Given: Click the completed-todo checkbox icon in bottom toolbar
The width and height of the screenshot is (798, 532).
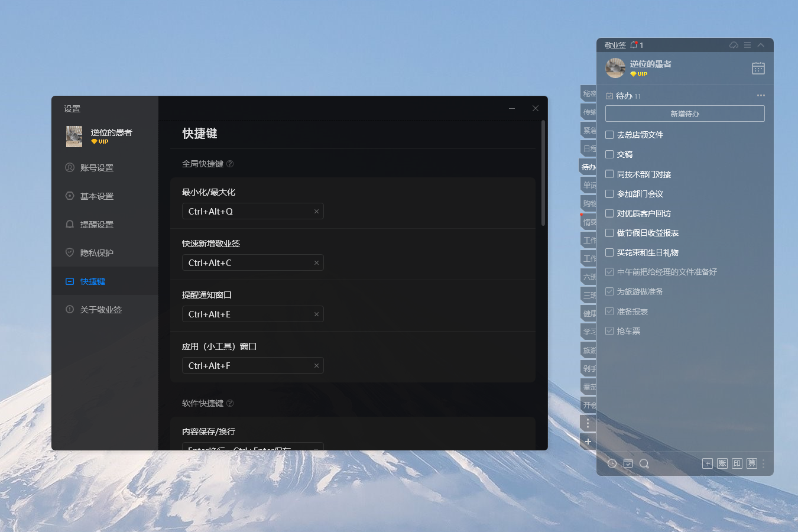Looking at the screenshot, I should click(x=628, y=463).
